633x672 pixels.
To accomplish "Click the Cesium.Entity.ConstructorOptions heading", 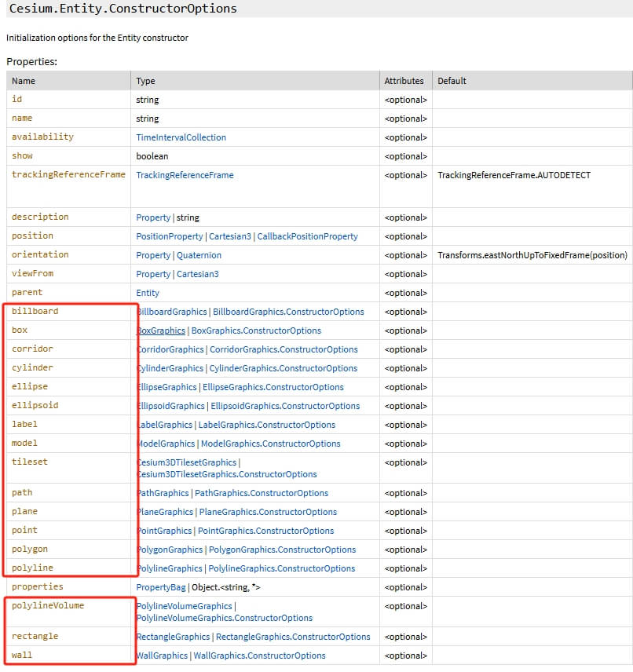I will click(x=123, y=9).
